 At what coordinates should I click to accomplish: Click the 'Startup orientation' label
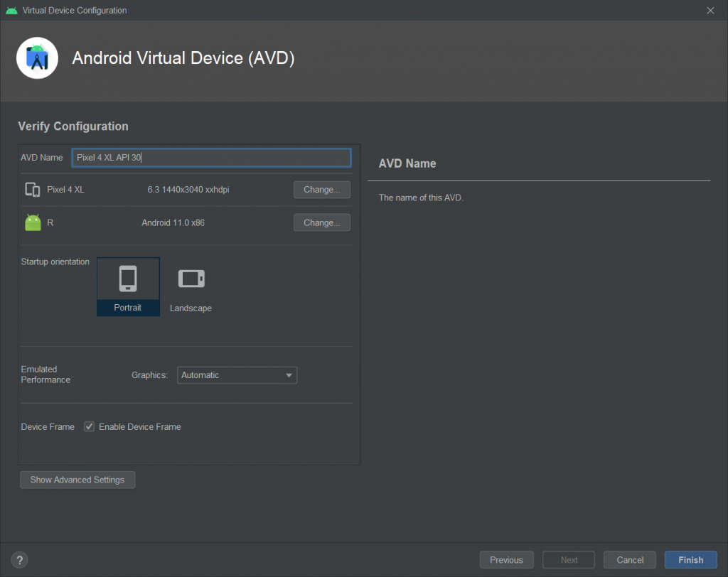click(55, 261)
